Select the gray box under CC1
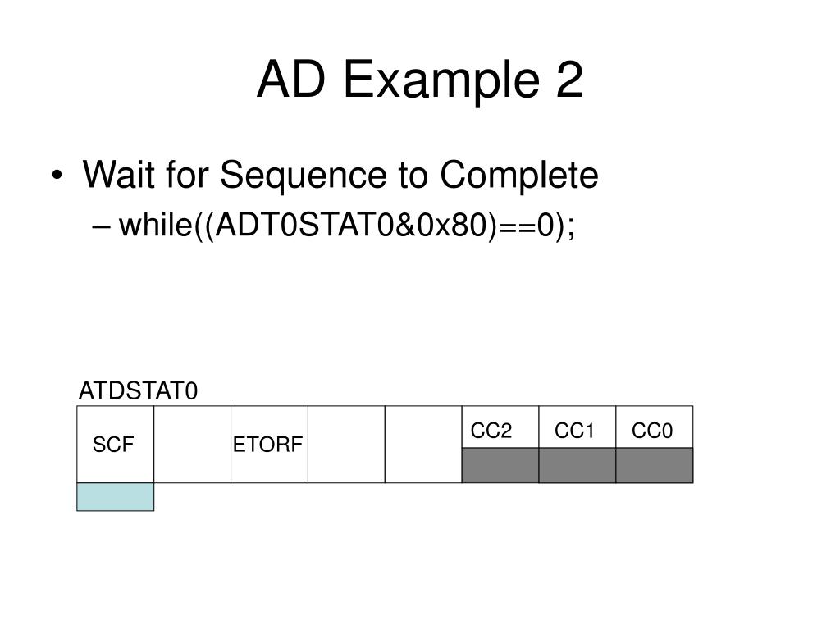Screen dimensions: 840x630 coord(577,466)
